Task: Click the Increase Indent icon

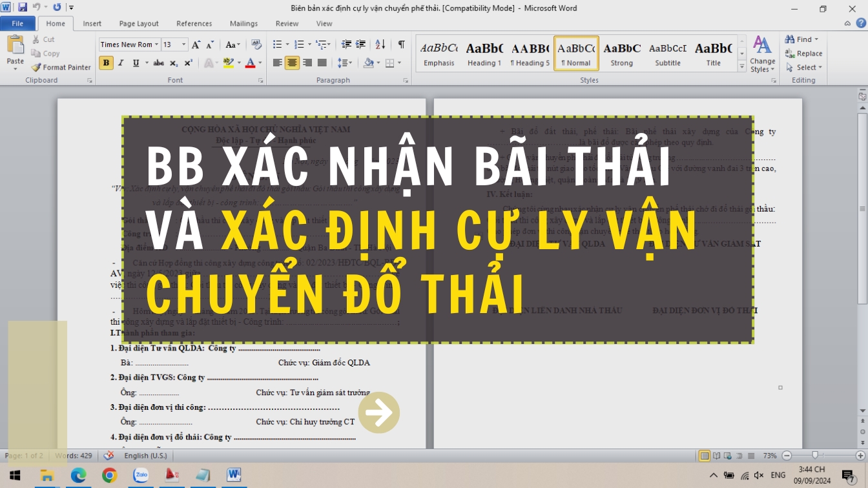Action: point(362,45)
